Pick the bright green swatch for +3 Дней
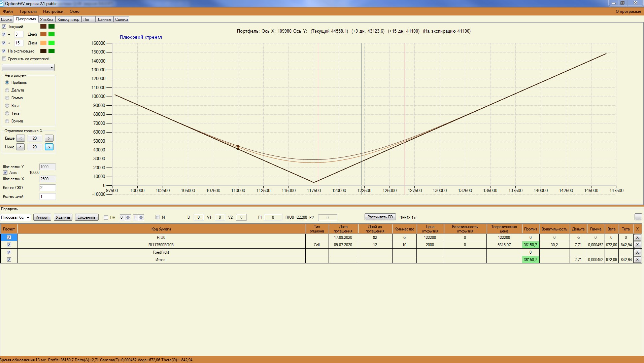This screenshot has height=363, width=644. [52, 34]
